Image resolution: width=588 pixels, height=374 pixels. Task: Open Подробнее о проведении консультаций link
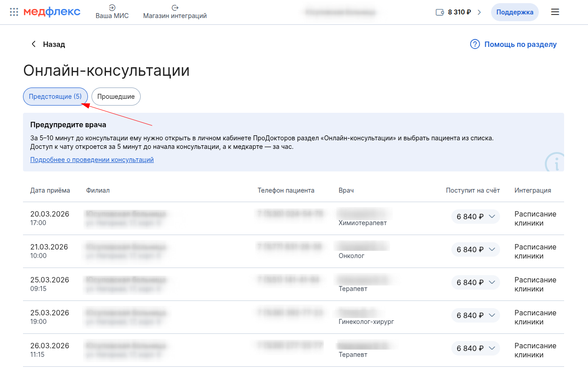click(92, 160)
